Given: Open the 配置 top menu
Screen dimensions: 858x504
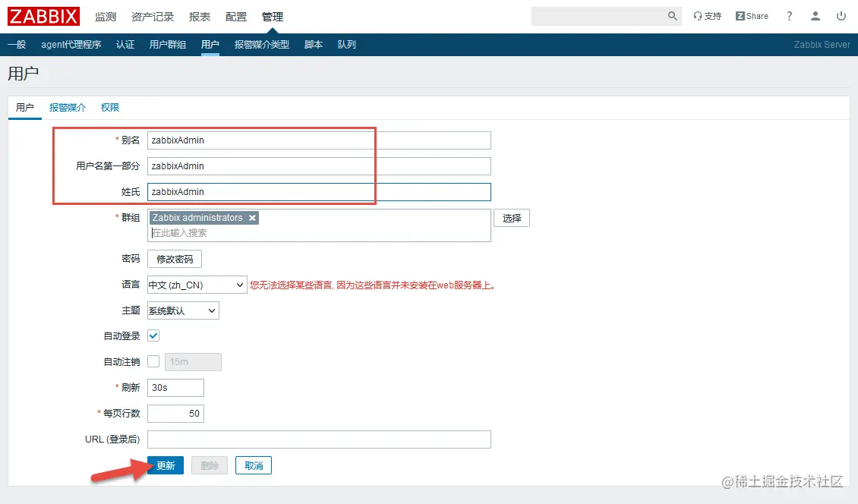Looking at the screenshot, I should coord(236,17).
